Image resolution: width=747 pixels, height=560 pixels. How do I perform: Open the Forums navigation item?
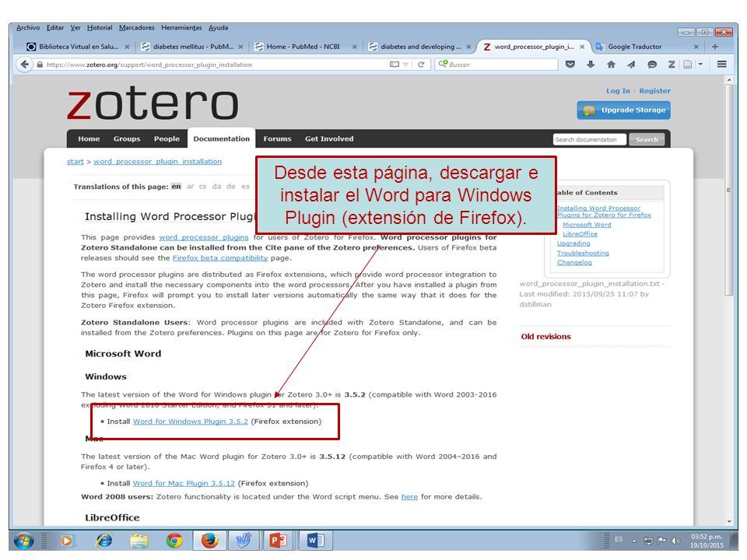(x=277, y=138)
